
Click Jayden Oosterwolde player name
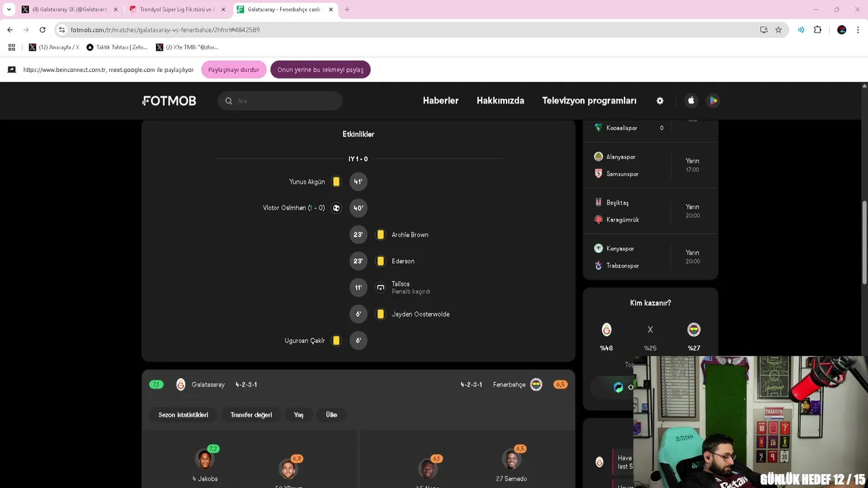pyautogui.click(x=420, y=314)
